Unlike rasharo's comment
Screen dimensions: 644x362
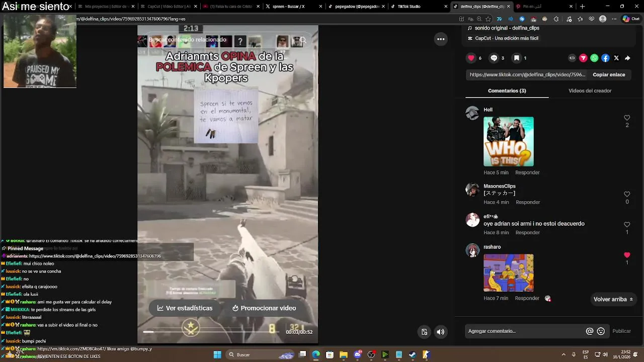[x=627, y=255]
